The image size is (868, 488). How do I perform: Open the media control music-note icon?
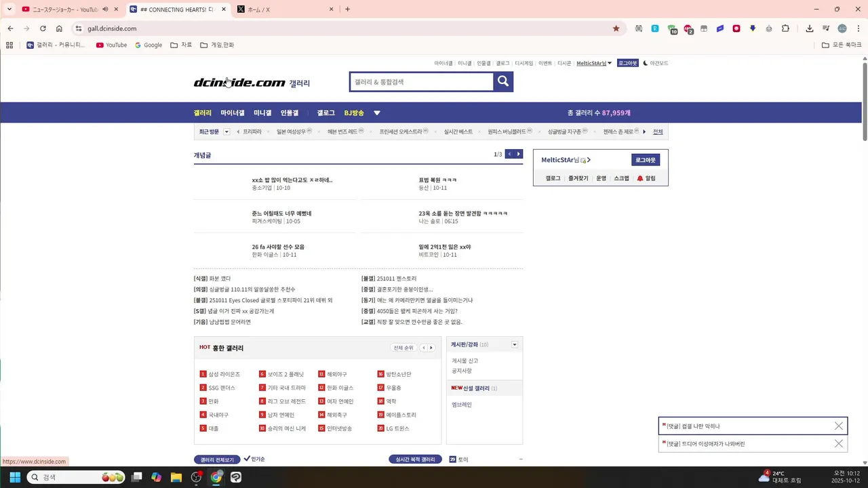click(x=826, y=28)
